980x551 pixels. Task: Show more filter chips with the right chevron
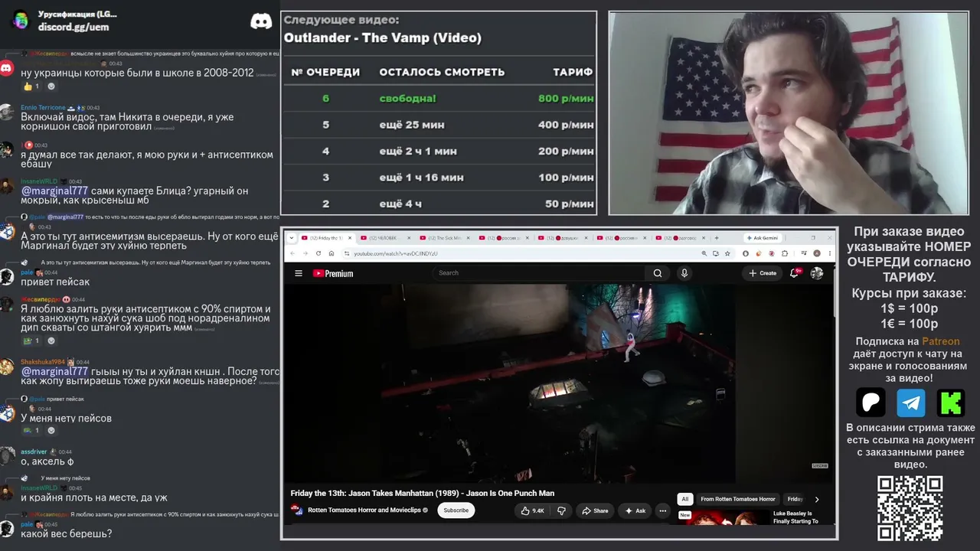click(816, 499)
